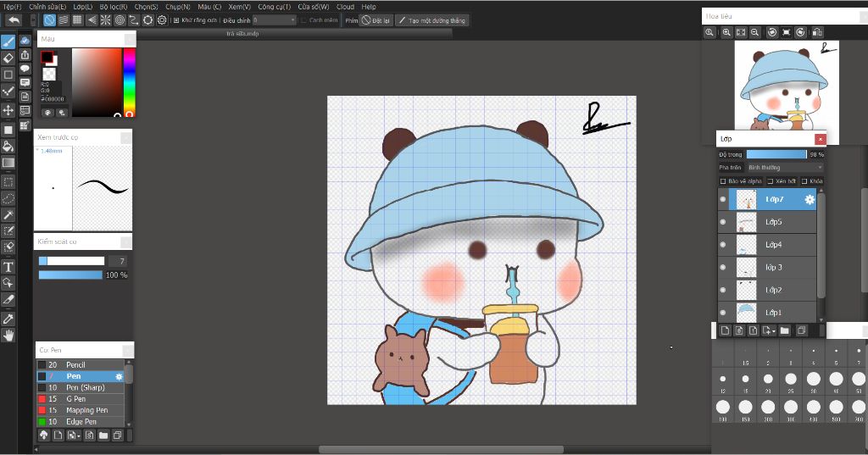This screenshot has width=868, height=455.
Task: Open Lớp7 layer settings gear
Action: pyautogui.click(x=810, y=199)
